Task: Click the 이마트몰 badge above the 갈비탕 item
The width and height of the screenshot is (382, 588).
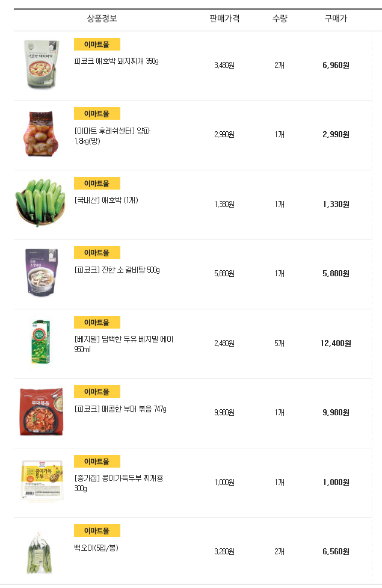Action: point(97,253)
